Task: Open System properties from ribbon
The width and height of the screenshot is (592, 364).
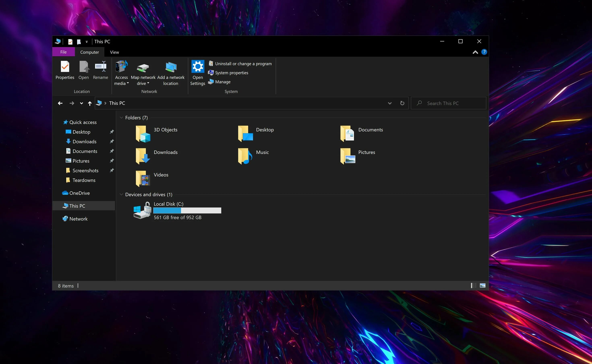Action: click(x=231, y=73)
